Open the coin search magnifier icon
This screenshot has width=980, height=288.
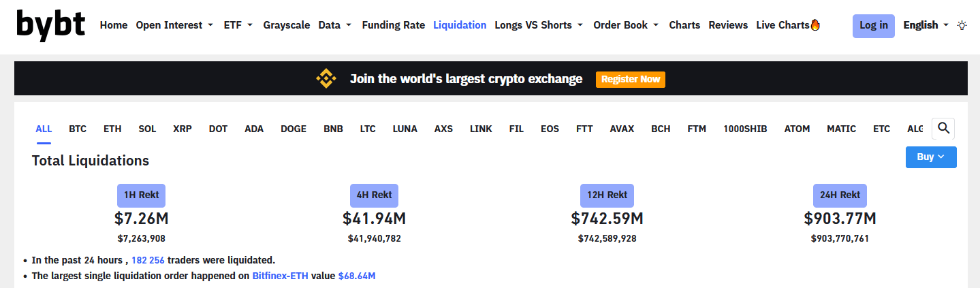pyautogui.click(x=943, y=128)
